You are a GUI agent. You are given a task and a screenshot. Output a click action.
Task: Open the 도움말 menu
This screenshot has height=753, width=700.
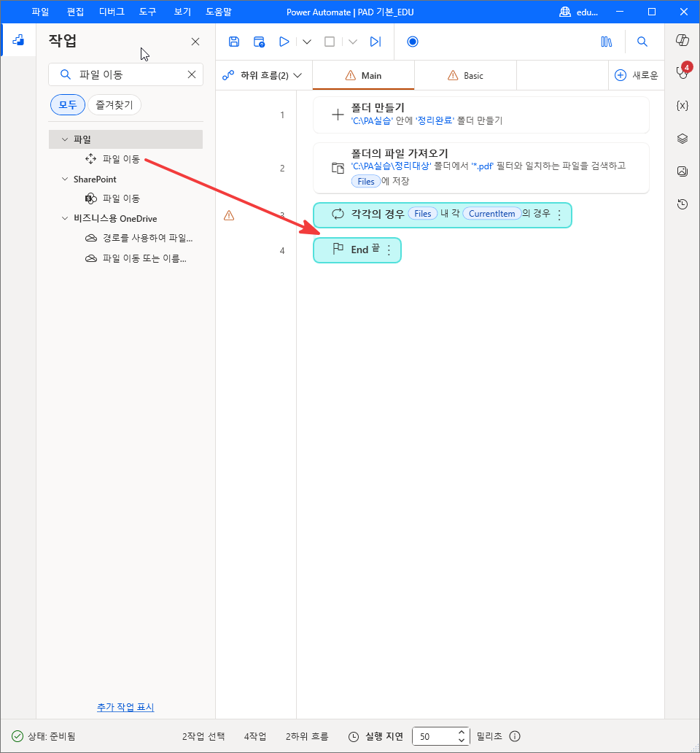point(219,12)
